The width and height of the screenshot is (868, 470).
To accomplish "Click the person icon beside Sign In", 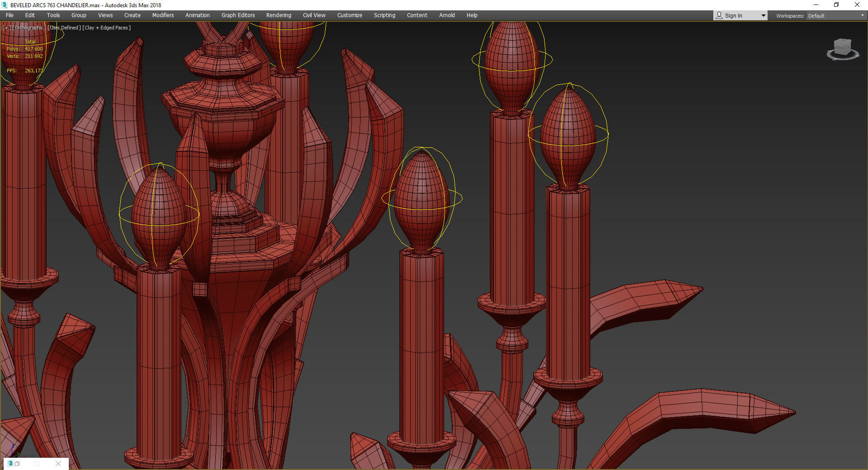I will pos(719,15).
